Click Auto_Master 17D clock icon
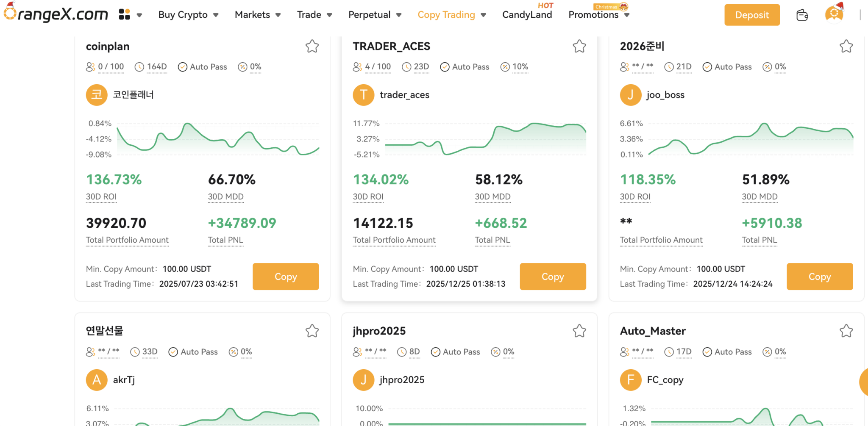Image resolution: width=868 pixels, height=426 pixels. tap(669, 352)
